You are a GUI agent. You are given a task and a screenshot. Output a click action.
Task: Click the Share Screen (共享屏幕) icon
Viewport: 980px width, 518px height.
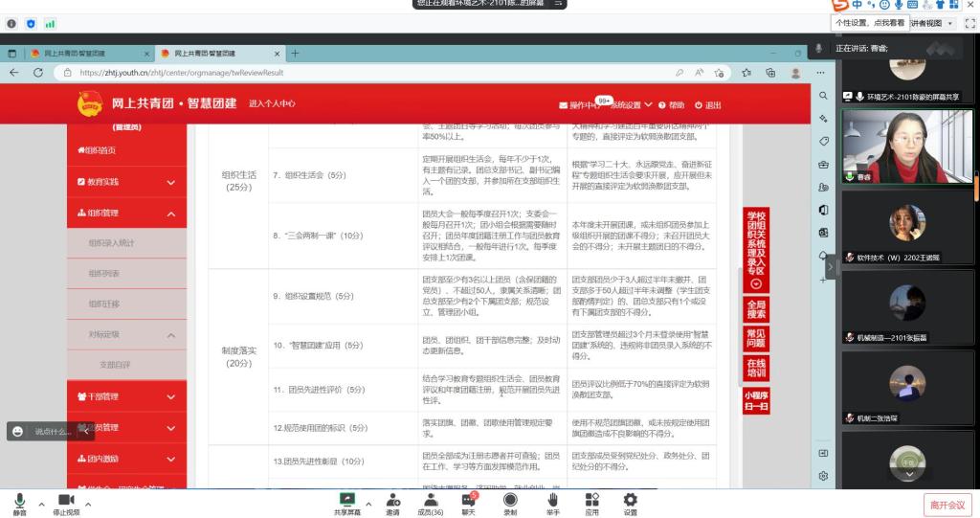click(346, 499)
